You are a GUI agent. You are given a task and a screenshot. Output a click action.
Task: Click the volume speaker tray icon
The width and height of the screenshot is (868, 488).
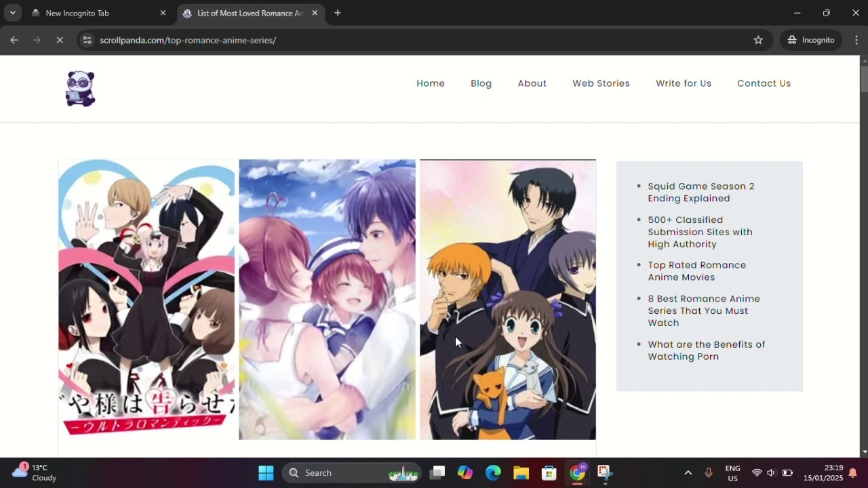(x=771, y=473)
